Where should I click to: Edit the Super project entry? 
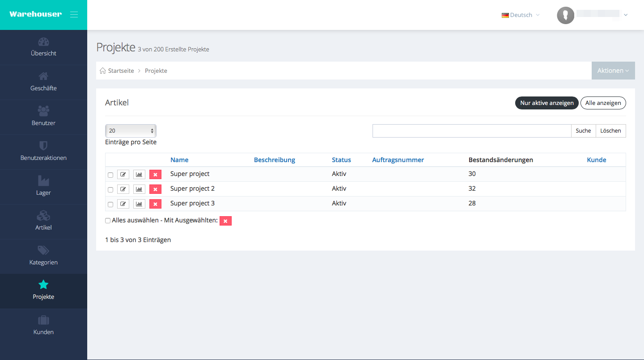click(x=123, y=174)
